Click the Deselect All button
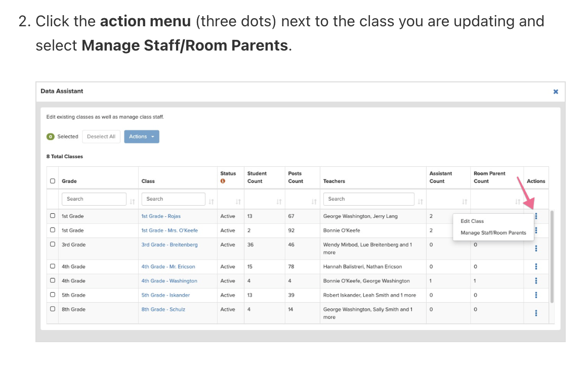Image resolution: width=588 pixels, height=375 pixels. [101, 136]
